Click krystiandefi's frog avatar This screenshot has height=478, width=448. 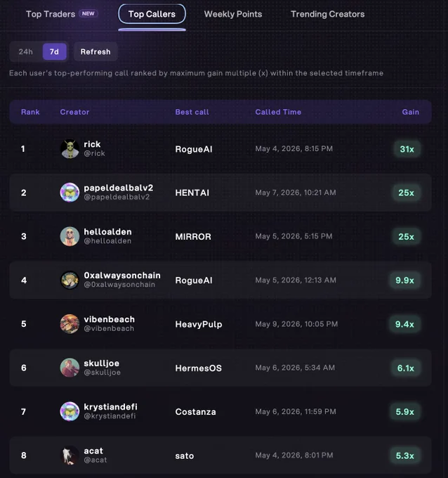[70, 411]
